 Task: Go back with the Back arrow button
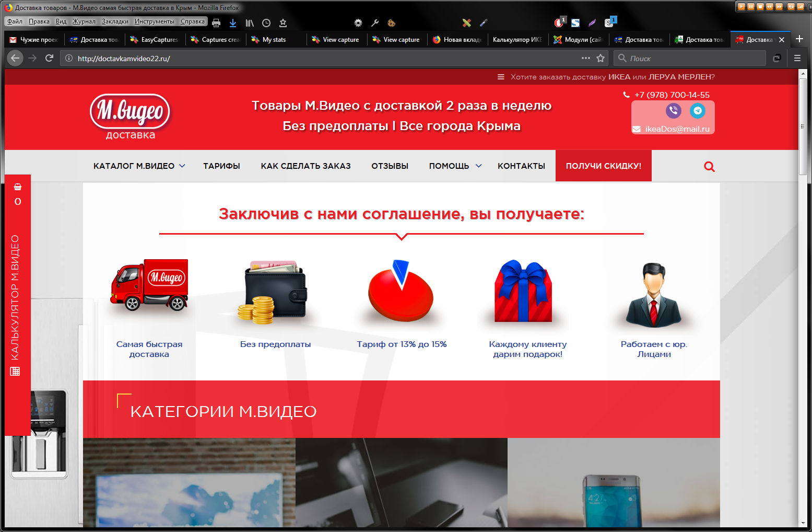[x=15, y=58]
